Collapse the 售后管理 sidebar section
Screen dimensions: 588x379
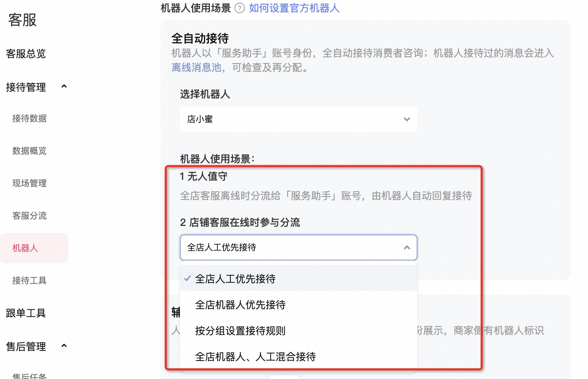(64, 346)
